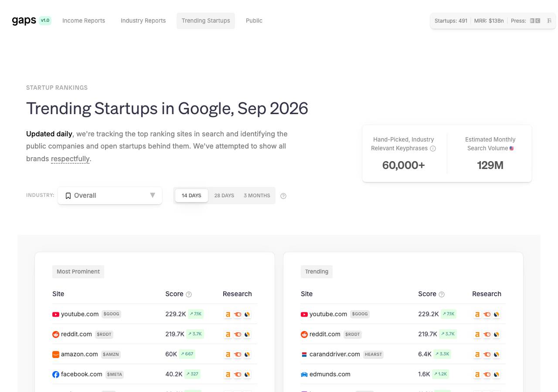
Task: Click the Facebook favicon in the facebook.com row
Action: point(56,375)
